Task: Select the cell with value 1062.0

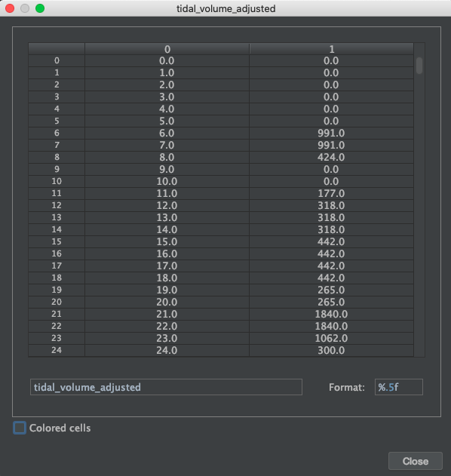Action: 331,338
